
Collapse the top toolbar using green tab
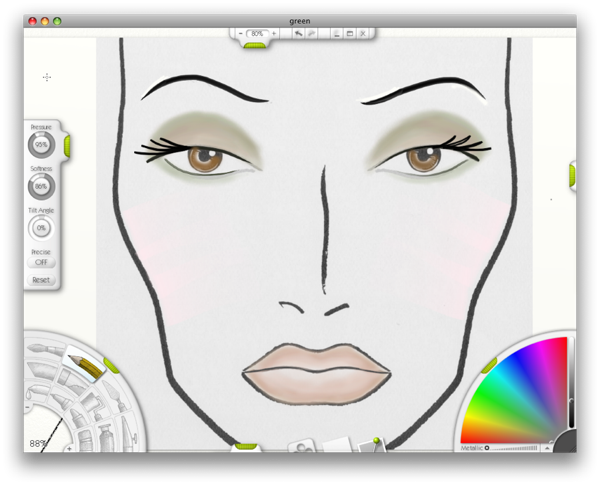coord(255,45)
